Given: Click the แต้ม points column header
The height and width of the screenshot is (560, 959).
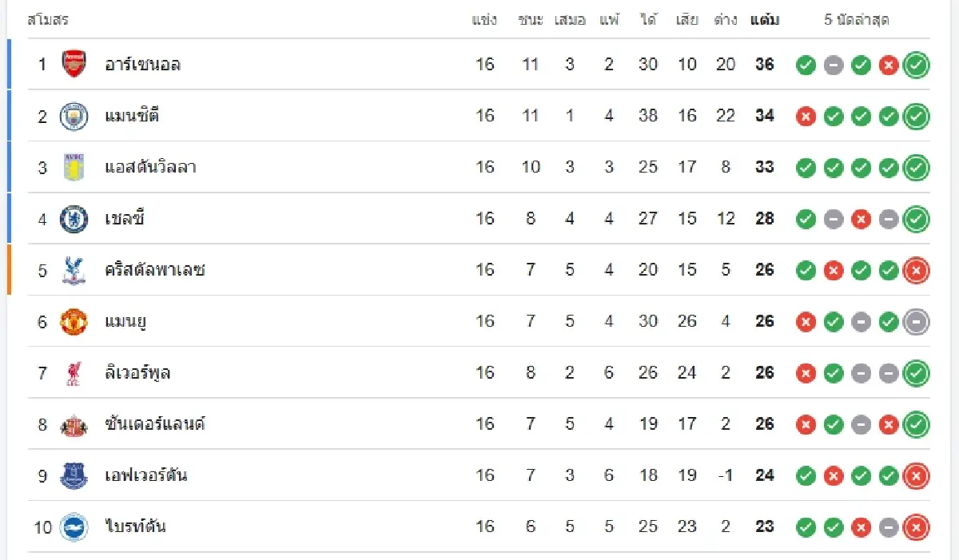Looking at the screenshot, I should click(x=765, y=20).
